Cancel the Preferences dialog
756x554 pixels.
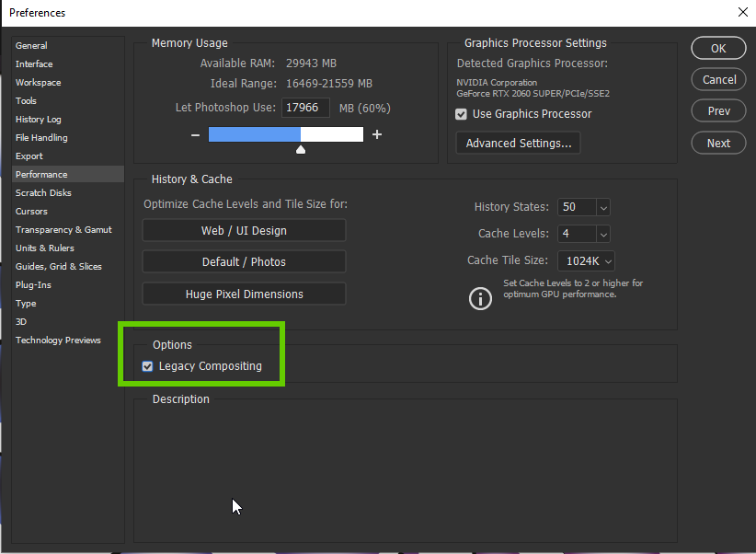pyautogui.click(x=718, y=80)
